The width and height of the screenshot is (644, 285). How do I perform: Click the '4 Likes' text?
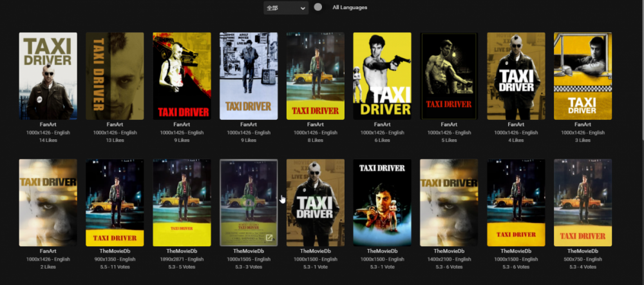(x=516, y=140)
